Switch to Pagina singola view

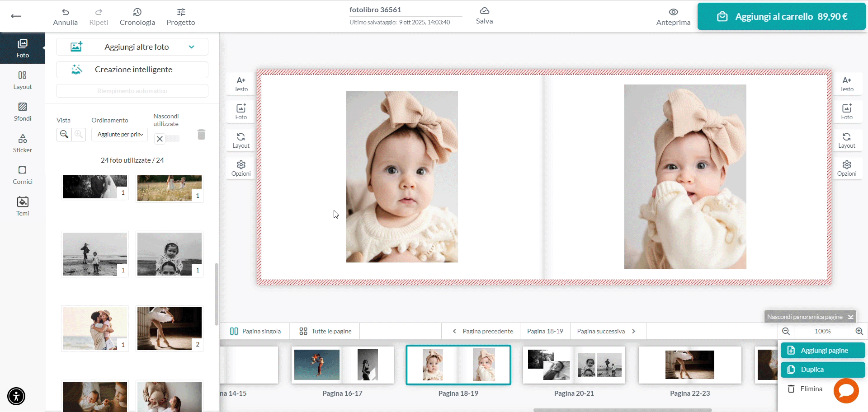pyautogui.click(x=255, y=331)
